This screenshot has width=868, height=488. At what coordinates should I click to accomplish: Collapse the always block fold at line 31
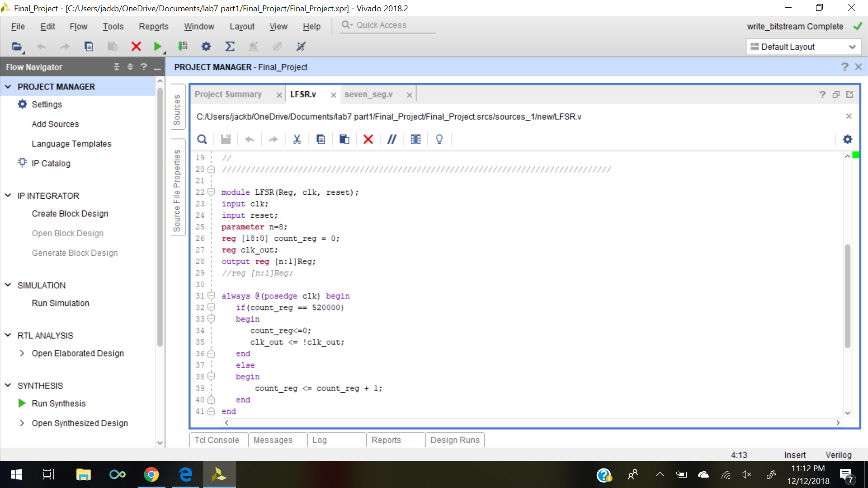[211, 296]
